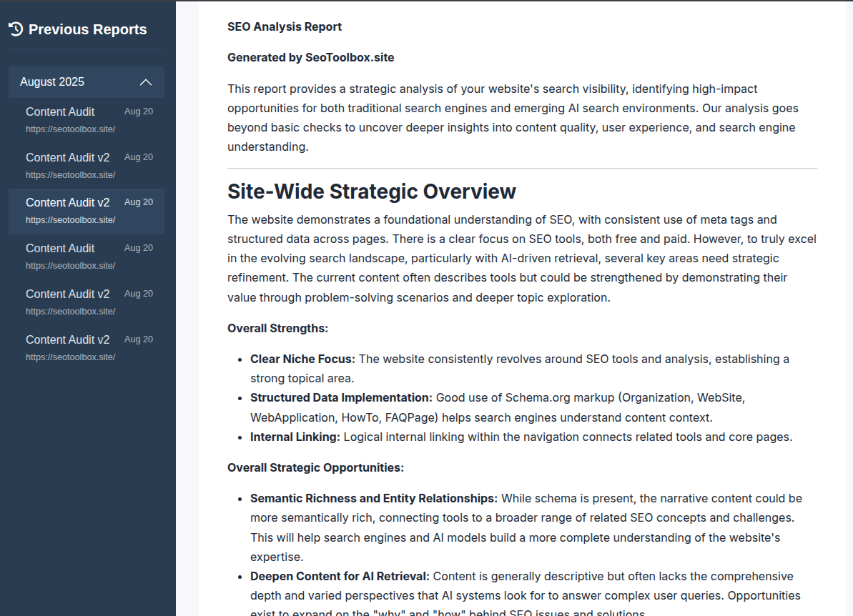Click the Overall Strategic Opportunities heading

point(315,467)
